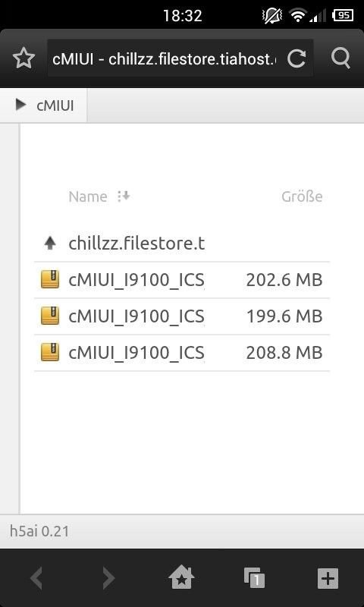Sort files by Größe column
364x607 pixels.
click(302, 197)
